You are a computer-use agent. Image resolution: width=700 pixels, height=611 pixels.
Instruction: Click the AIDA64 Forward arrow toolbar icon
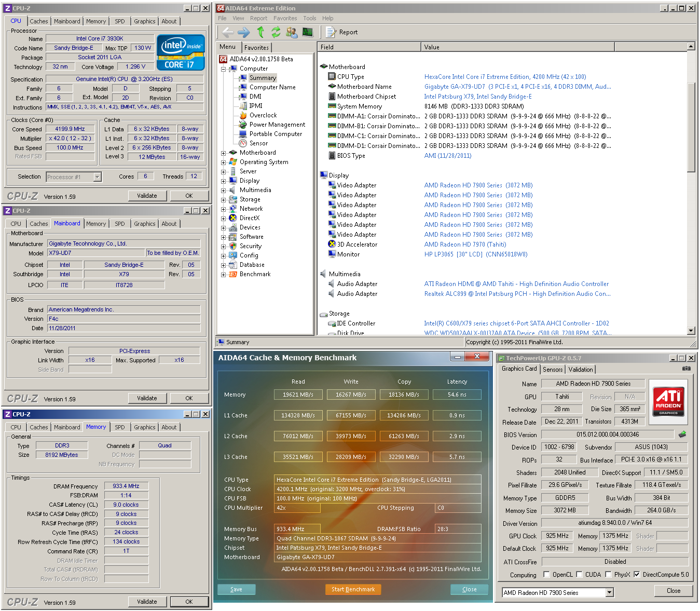(243, 32)
